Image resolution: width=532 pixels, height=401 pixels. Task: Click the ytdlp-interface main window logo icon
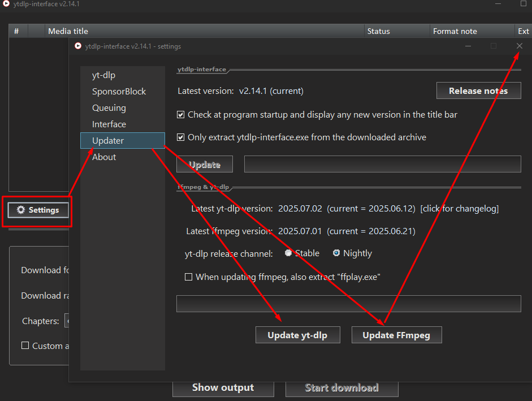pyautogui.click(x=6, y=3)
